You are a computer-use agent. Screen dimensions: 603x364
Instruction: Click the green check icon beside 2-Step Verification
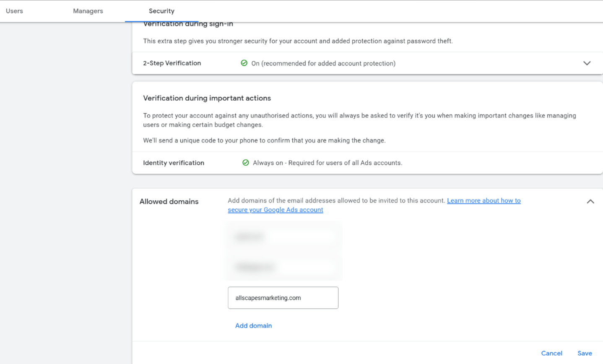point(244,63)
